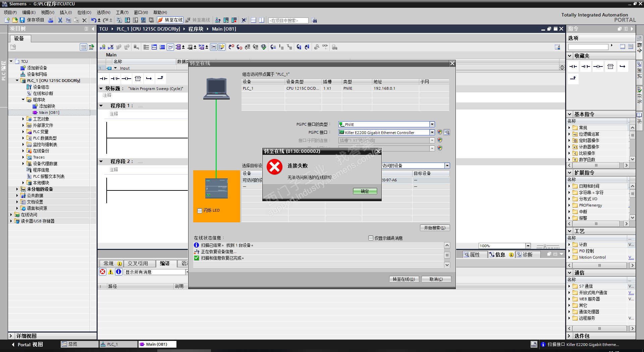Add open branch from Favorites panel
The height and width of the screenshot is (352, 644).
(x=622, y=67)
